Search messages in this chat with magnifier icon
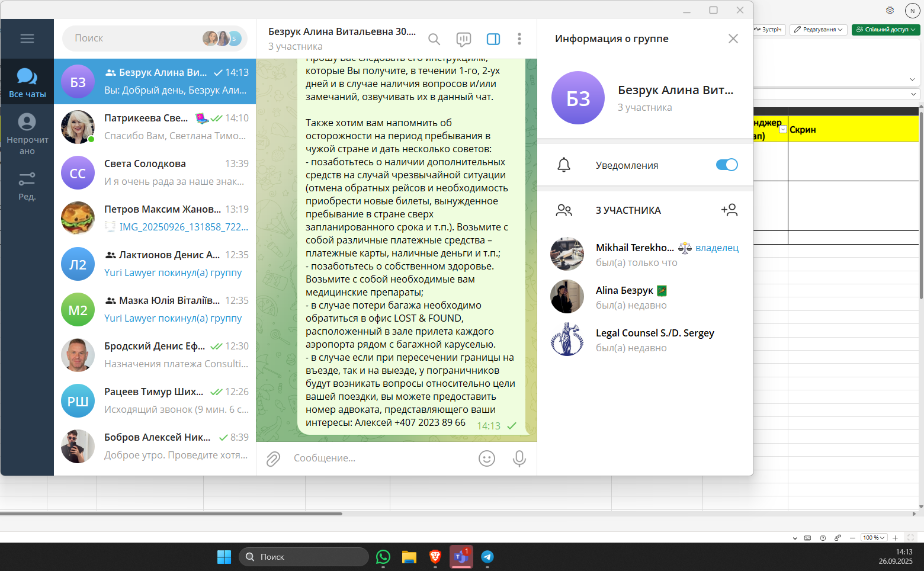 click(434, 39)
